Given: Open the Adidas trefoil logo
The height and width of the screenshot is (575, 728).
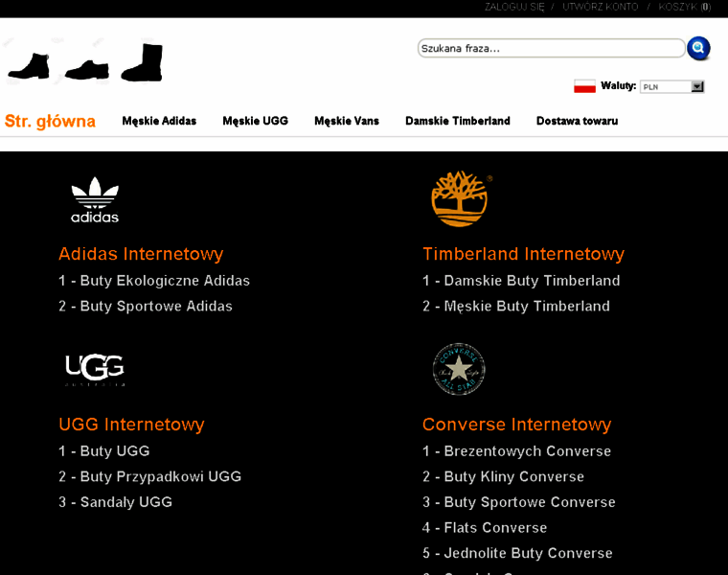Looking at the screenshot, I should pyautogui.click(x=95, y=199).
